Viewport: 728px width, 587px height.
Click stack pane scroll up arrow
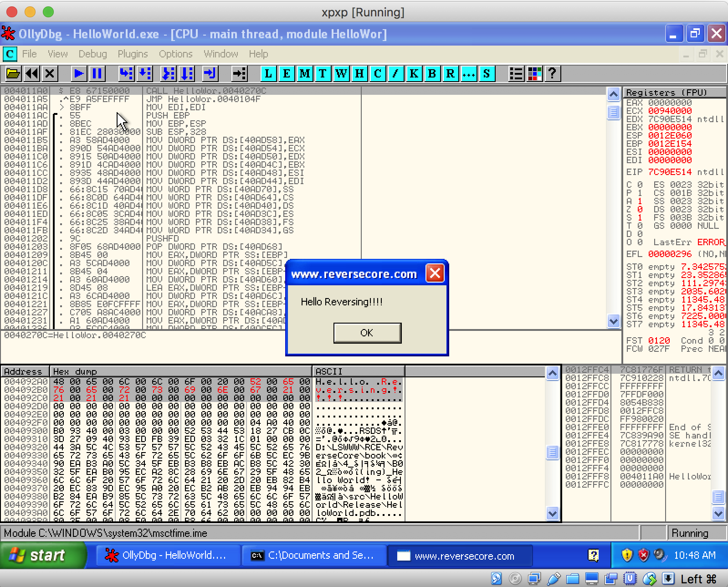click(x=718, y=374)
